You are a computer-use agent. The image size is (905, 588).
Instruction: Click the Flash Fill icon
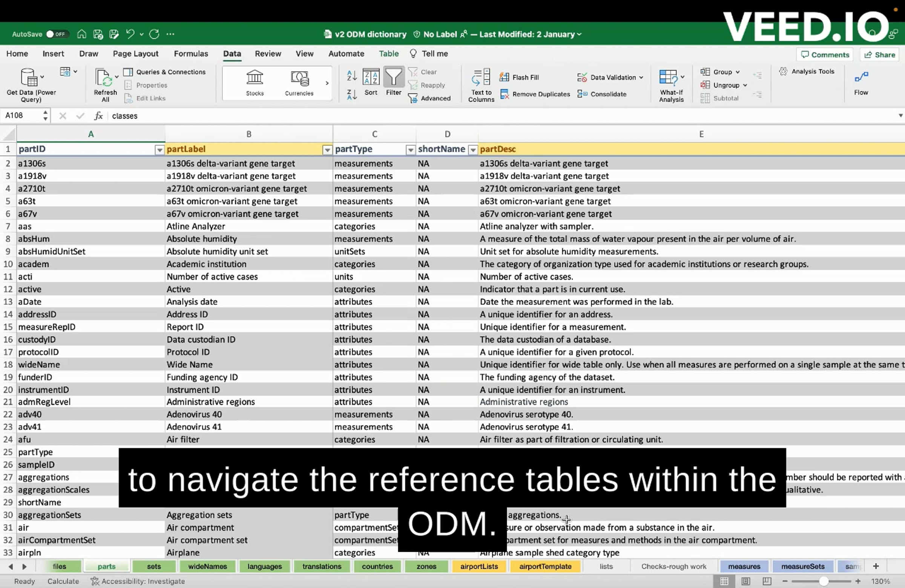pyautogui.click(x=504, y=77)
